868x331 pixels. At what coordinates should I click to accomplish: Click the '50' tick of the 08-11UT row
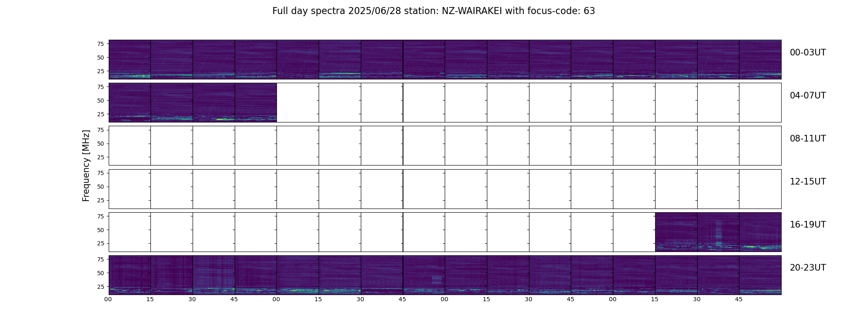[x=100, y=144]
